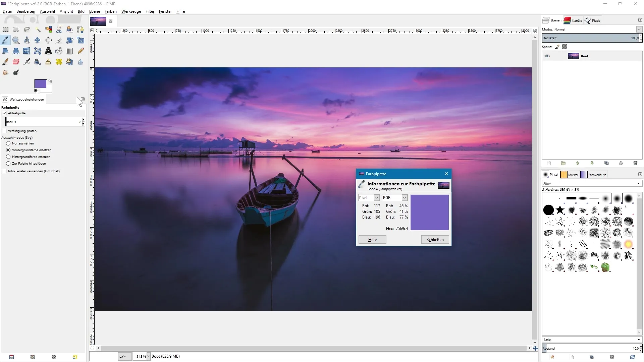
Task: Anchor floating layer with anchor icon
Action: [621, 163]
